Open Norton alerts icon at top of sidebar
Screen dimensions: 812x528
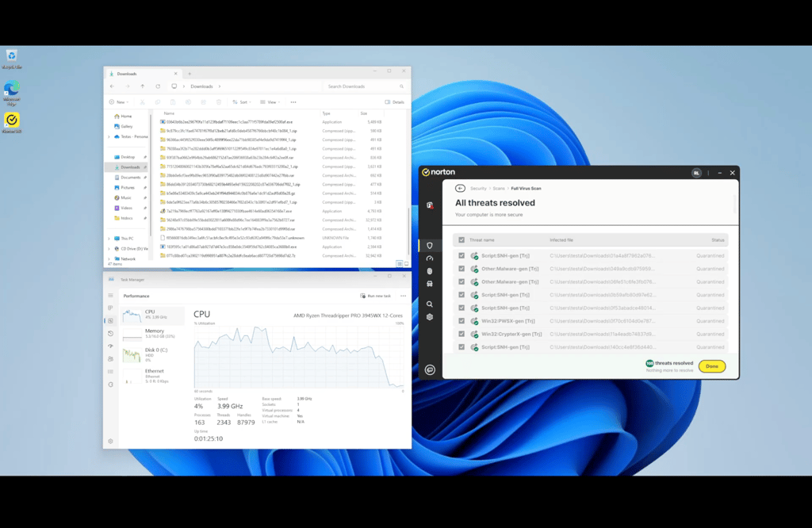430,205
